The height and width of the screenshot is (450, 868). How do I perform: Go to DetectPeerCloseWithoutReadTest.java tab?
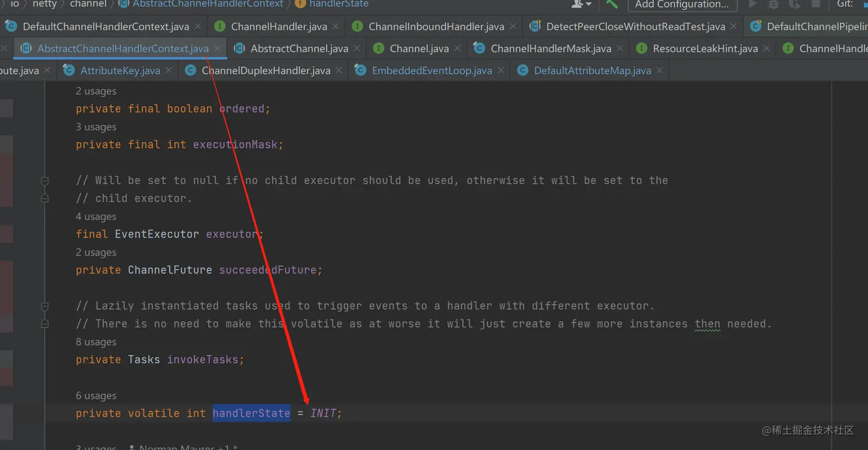635,26
